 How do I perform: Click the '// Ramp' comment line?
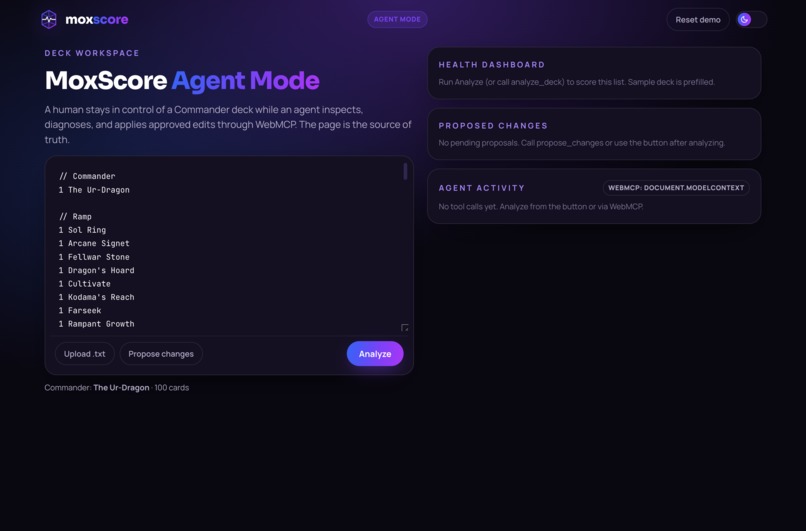(75, 216)
